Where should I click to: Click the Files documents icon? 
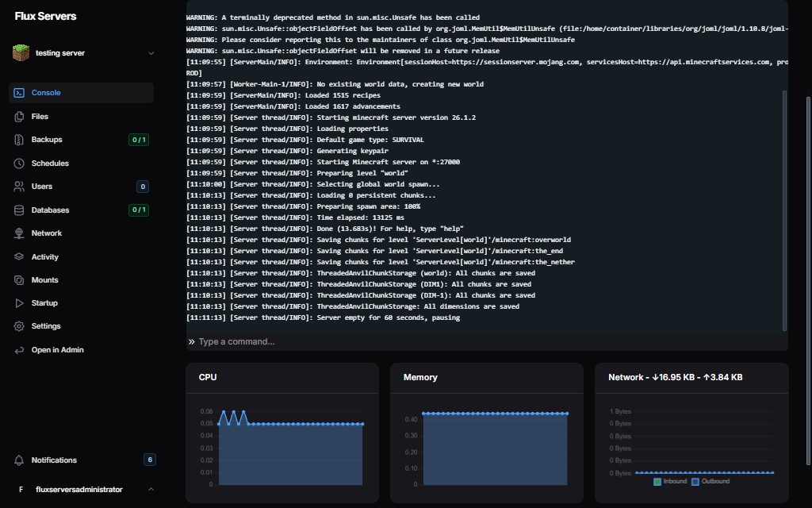point(19,117)
